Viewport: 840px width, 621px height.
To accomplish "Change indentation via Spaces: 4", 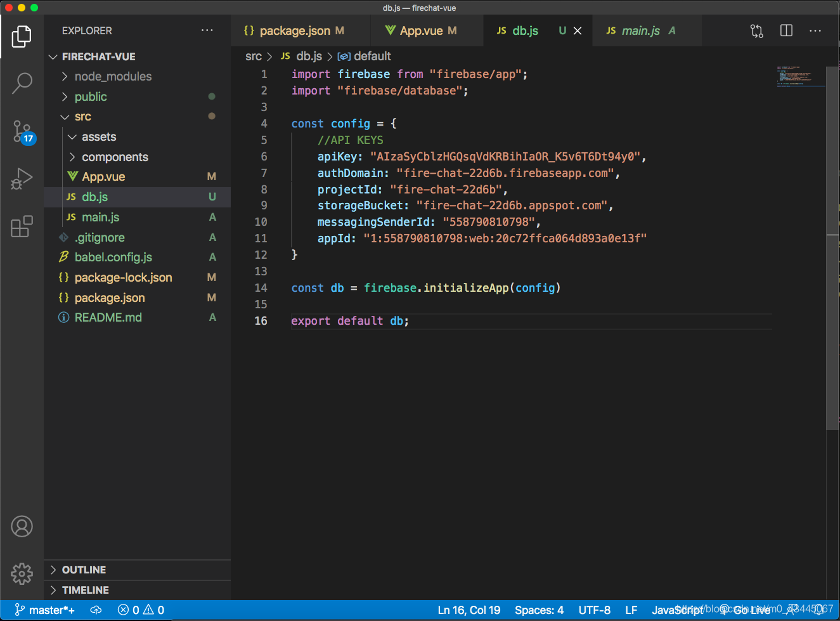I will [540, 610].
